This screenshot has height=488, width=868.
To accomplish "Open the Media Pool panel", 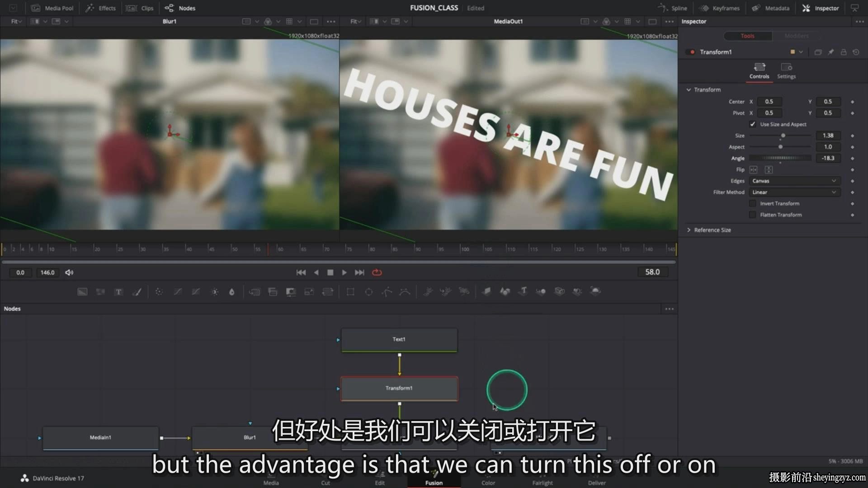I will click(52, 8).
